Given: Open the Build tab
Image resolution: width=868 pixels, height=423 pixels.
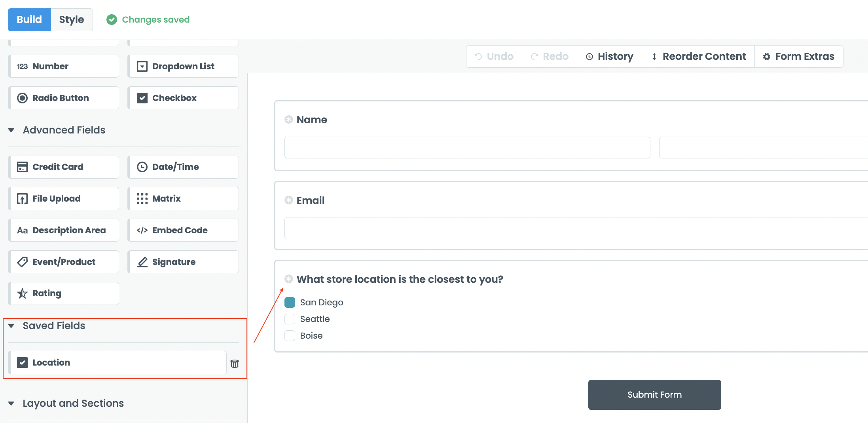Looking at the screenshot, I should [29, 20].
